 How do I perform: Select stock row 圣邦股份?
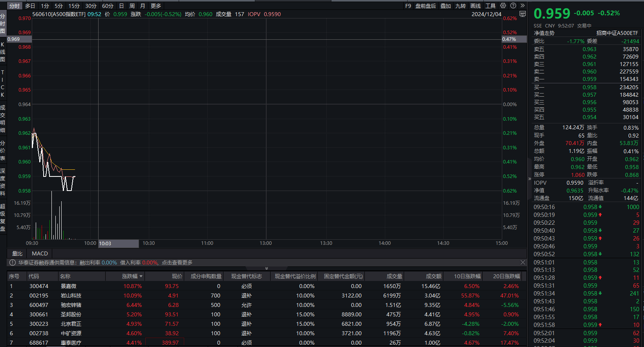(266, 314)
